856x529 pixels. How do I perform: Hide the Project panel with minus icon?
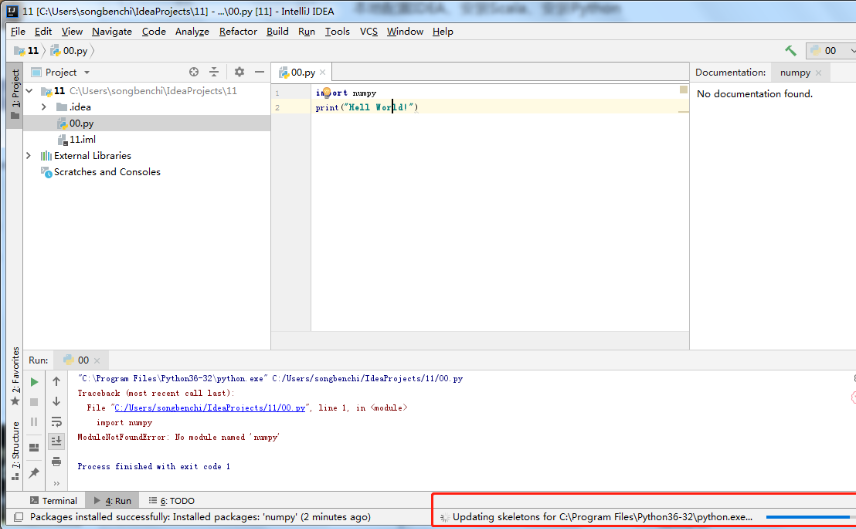tap(259, 72)
